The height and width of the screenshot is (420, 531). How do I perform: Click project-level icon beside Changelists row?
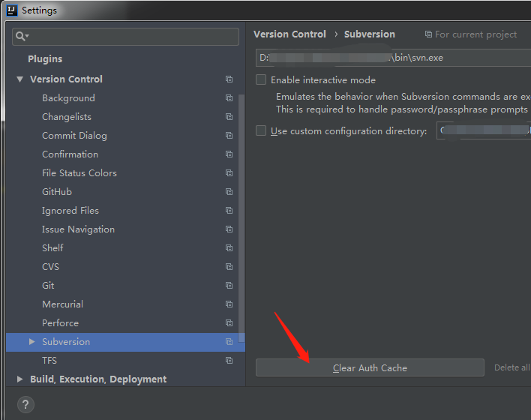[229, 117]
